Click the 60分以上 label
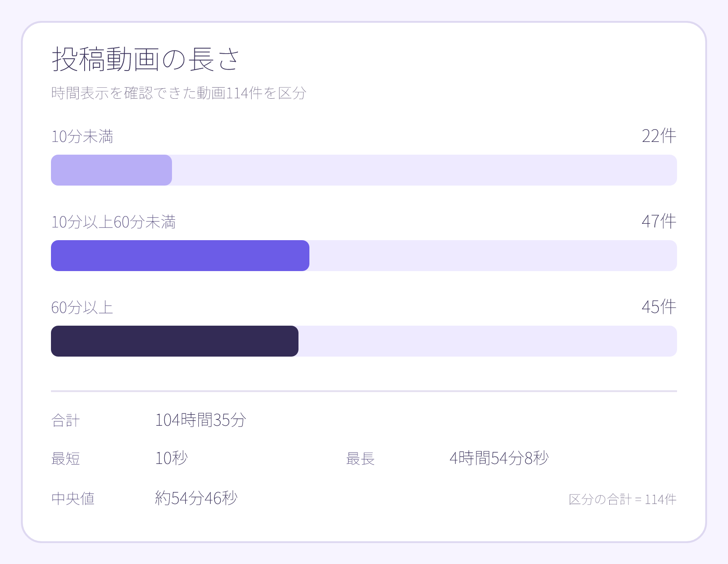The width and height of the screenshot is (728, 564). pyautogui.click(x=82, y=307)
